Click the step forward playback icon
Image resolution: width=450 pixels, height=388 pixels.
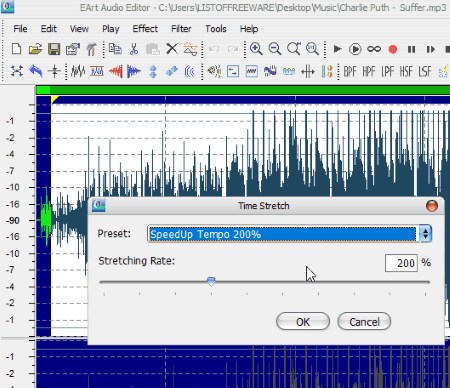pos(430,49)
